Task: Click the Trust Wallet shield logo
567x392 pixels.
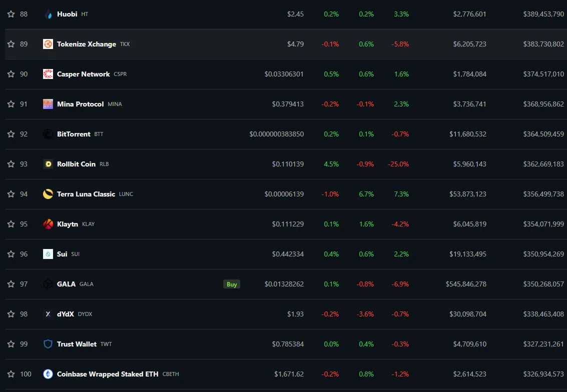Action: (48, 344)
